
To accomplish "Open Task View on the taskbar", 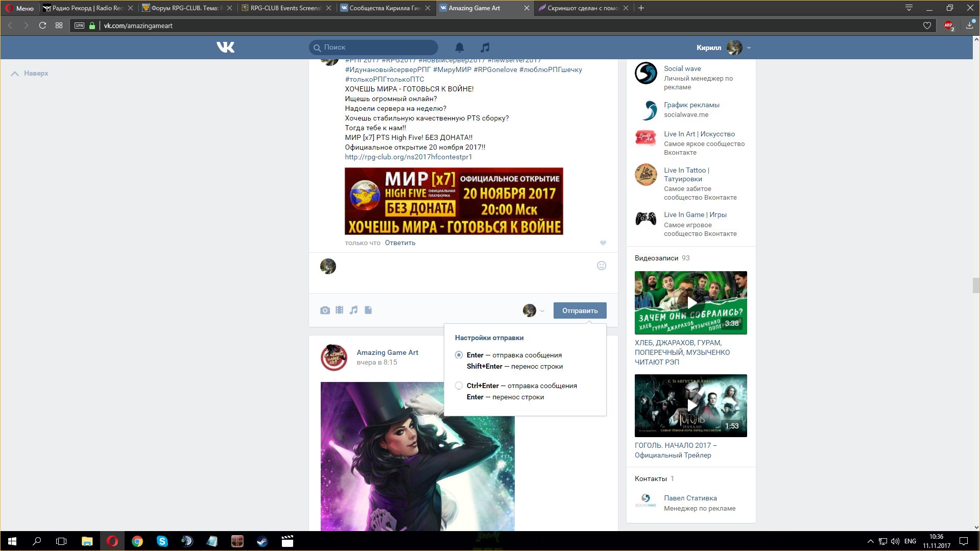I will pos(61,541).
